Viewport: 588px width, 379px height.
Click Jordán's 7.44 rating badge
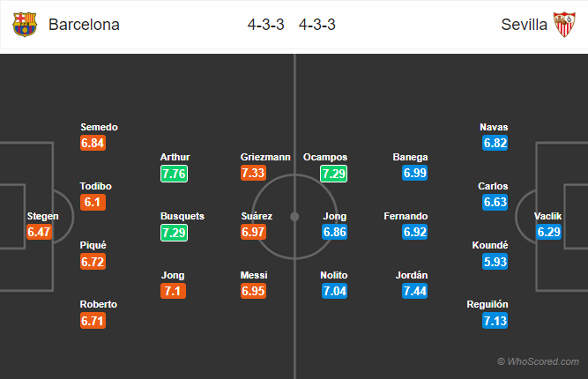(414, 291)
